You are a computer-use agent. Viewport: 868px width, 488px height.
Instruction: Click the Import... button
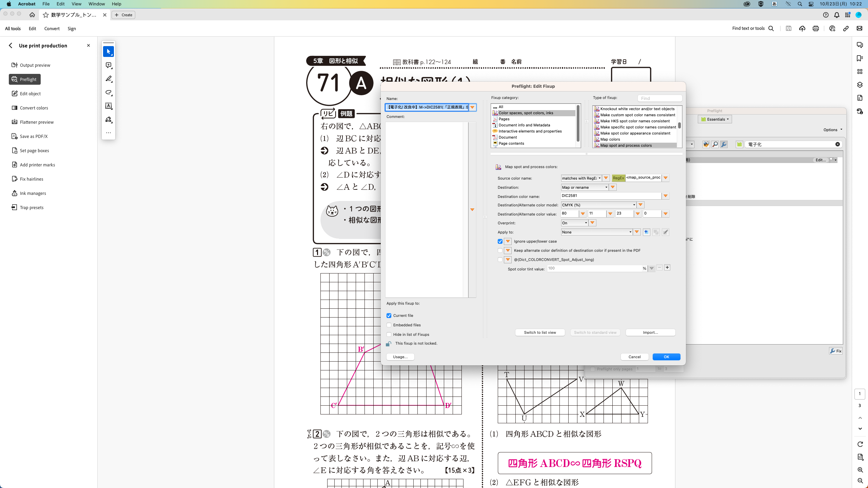coord(650,332)
